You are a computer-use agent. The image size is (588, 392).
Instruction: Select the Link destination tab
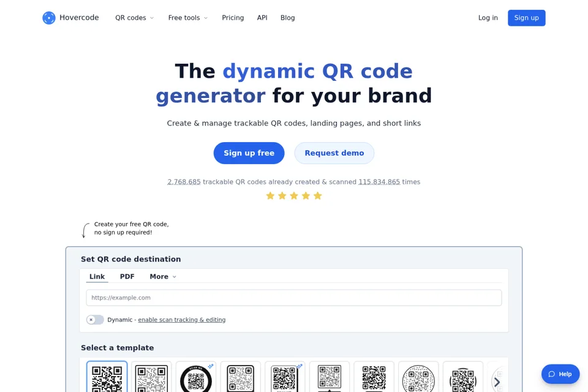tap(97, 276)
